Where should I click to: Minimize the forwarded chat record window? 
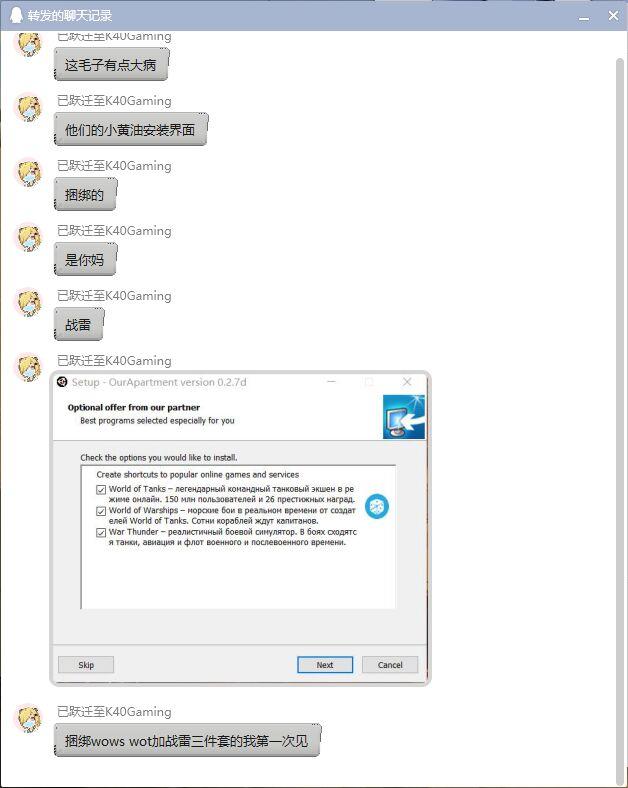(584, 16)
